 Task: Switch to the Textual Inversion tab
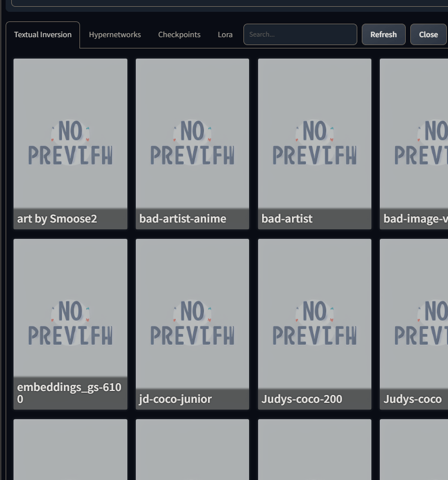point(43,34)
